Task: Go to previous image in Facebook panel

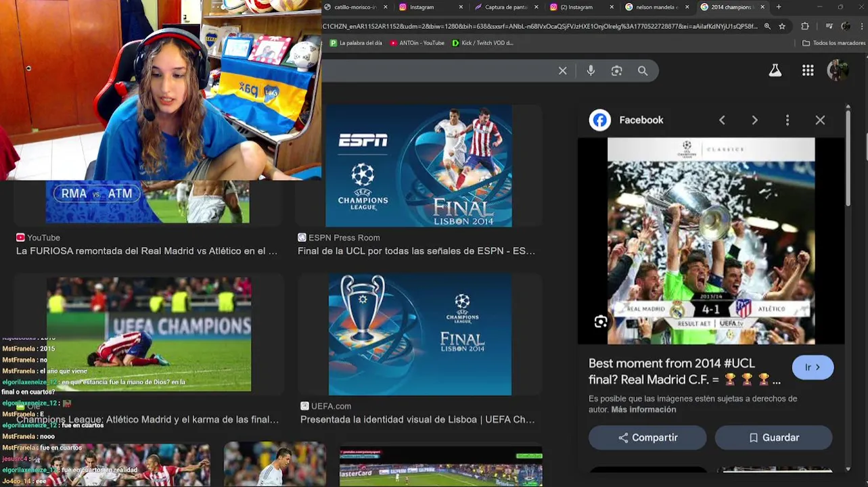Action: pyautogui.click(x=722, y=120)
